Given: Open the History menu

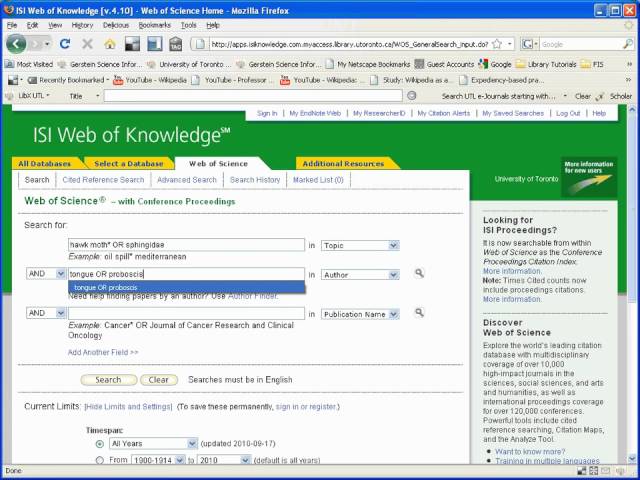Looking at the screenshot, I should pos(82,25).
